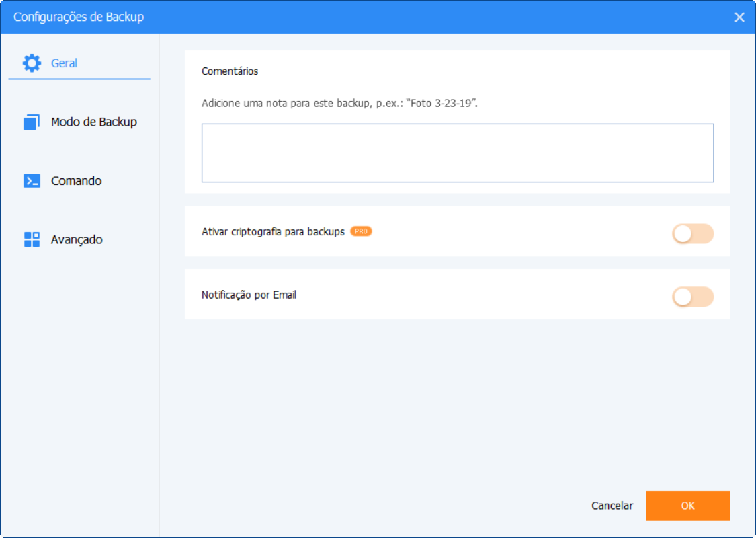
Task: Click the 'Ativar criptografia para backups' label
Action: pyautogui.click(x=273, y=232)
